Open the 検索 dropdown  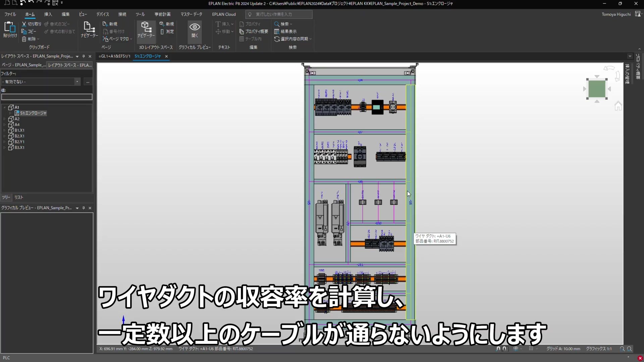pos(283,24)
